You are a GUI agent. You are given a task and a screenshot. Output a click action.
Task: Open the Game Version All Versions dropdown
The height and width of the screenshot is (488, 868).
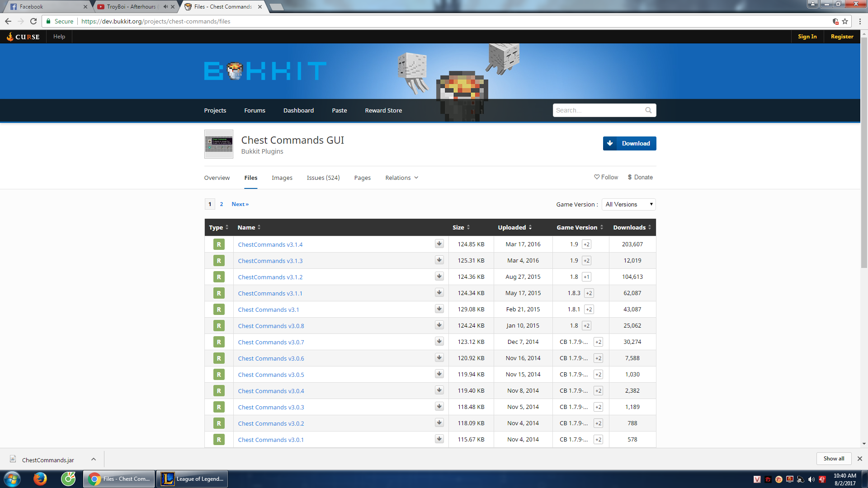point(628,204)
